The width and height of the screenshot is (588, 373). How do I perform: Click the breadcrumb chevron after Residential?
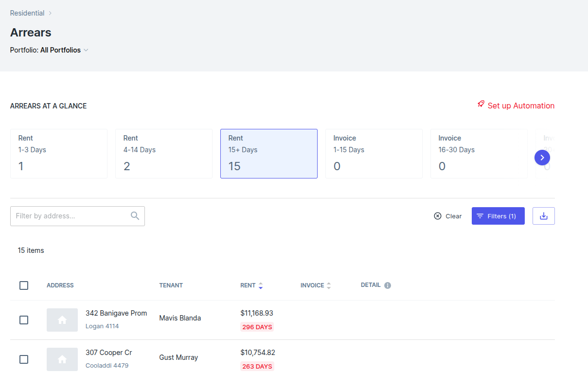click(x=50, y=13)
